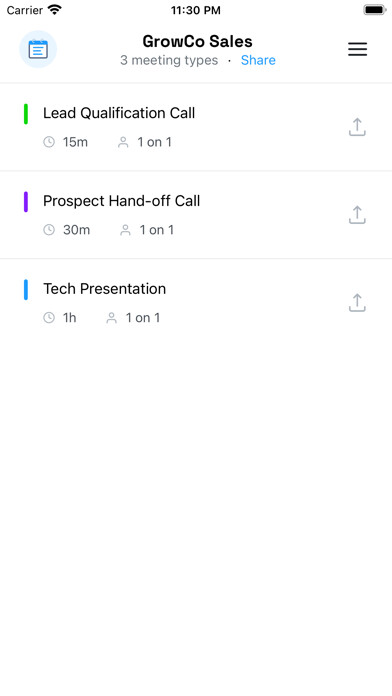Tap person icon on Tech Presentation row
392x696 pixels.
coord(111,318)
